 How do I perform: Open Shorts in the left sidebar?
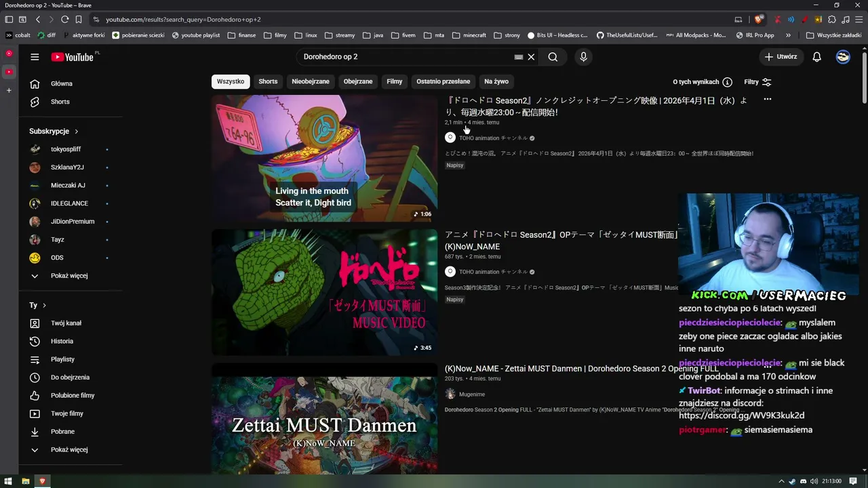click(x=71, y=102)
